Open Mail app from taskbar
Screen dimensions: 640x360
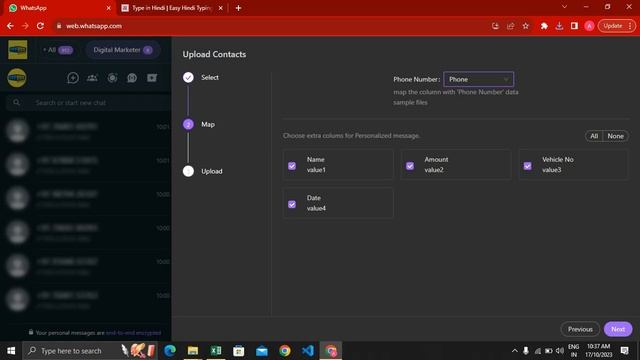pos(262,351)
